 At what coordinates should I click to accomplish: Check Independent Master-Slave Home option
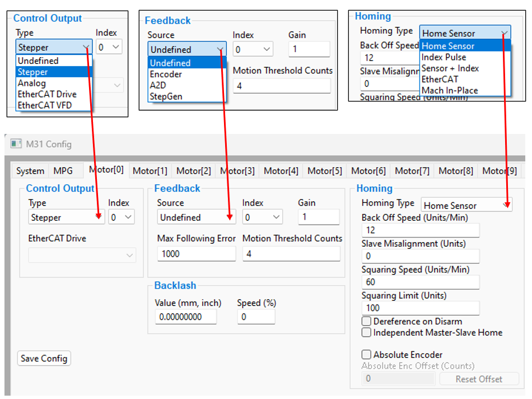(367, 333)
